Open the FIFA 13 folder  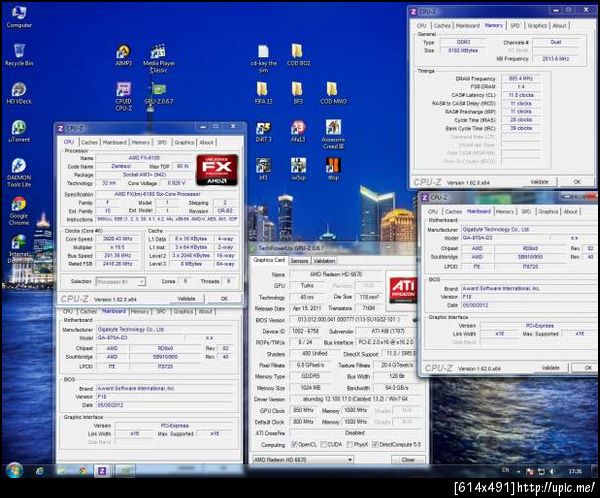pos(263,93)
